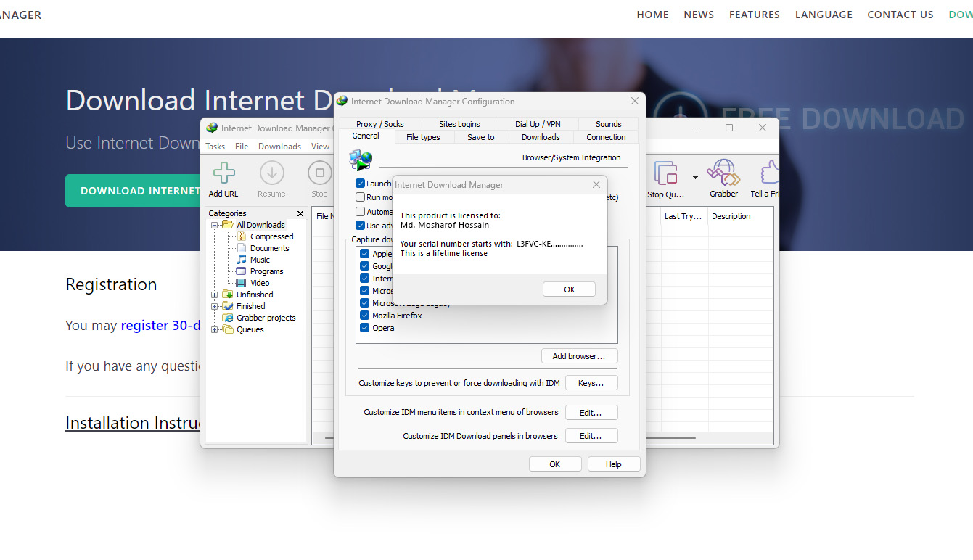Expand the Unfinished category tree node
This screenshot has height=560, width=973.
(215, 295)
